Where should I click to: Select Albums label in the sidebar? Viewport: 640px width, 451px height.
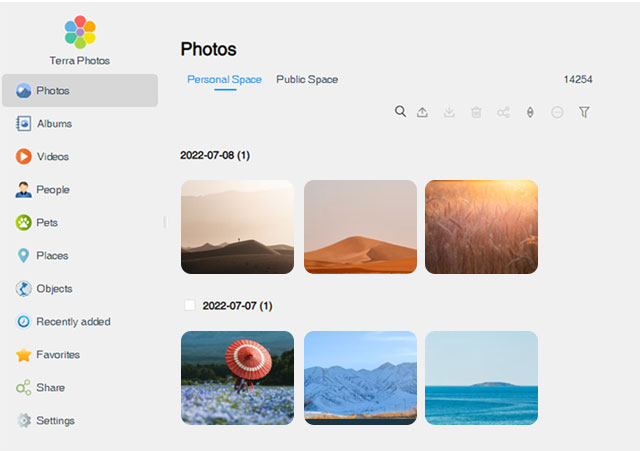coord(54,124)
